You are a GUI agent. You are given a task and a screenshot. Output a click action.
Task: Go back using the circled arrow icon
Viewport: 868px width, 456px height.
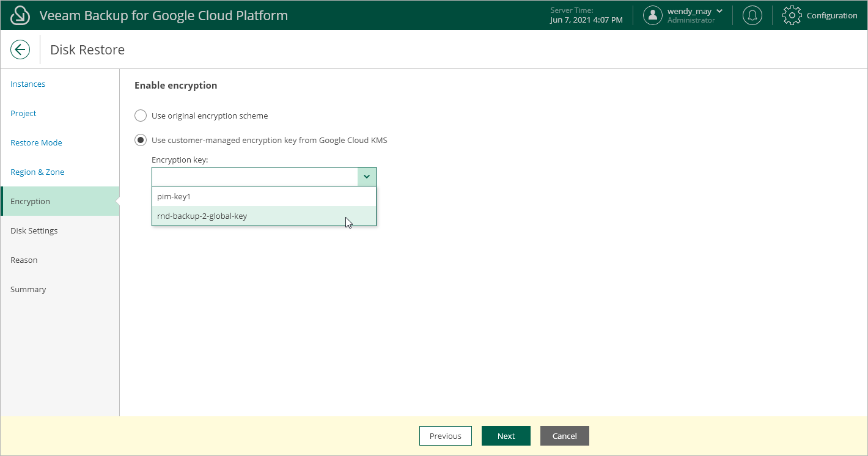[x=20, y=50]
